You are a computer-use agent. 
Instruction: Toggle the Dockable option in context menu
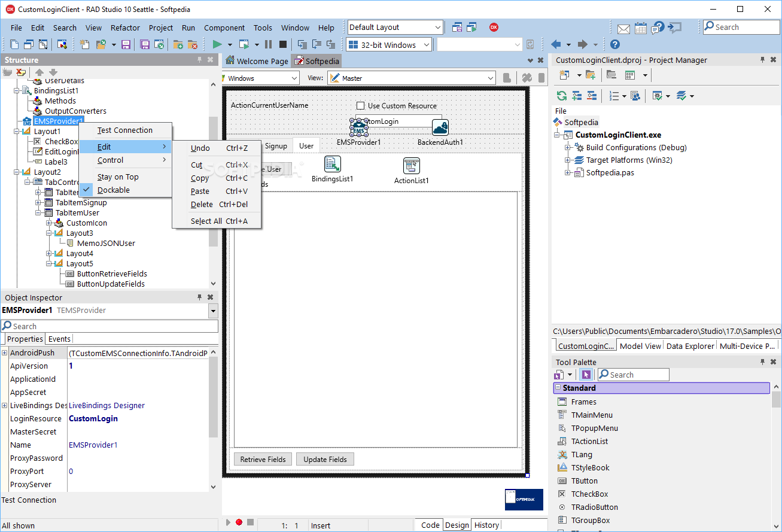pos(113,190)
